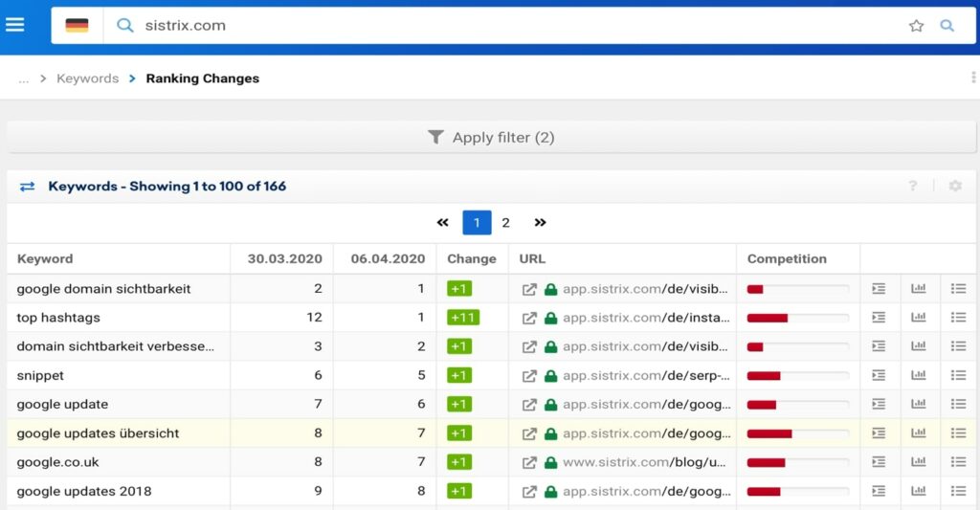
Task: Select the keyword google updates 2018
Action: click(x=84, y=491)
